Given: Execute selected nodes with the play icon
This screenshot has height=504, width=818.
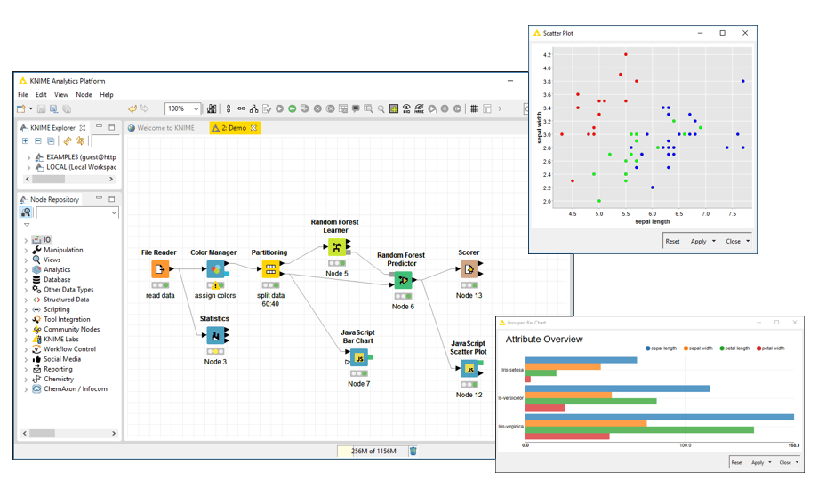Looking at the screenshot, I should point(279,108).
